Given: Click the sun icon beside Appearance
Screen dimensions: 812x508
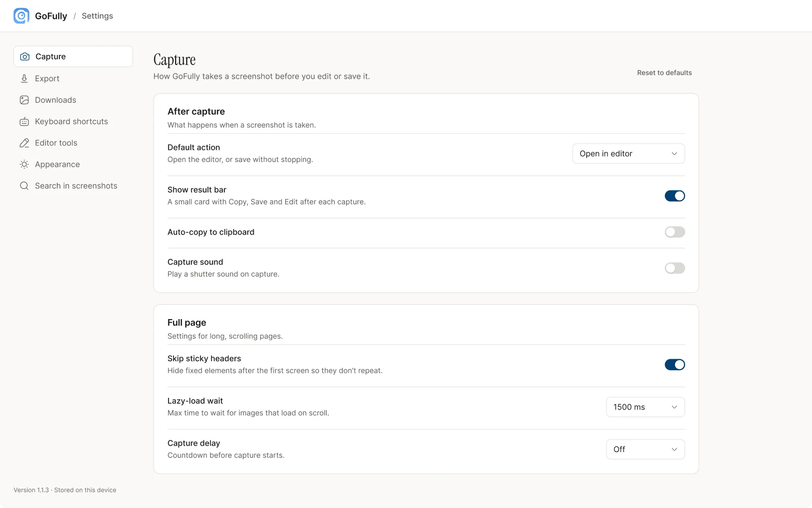Looking at the screenshot, I should (x=24, y=164).
